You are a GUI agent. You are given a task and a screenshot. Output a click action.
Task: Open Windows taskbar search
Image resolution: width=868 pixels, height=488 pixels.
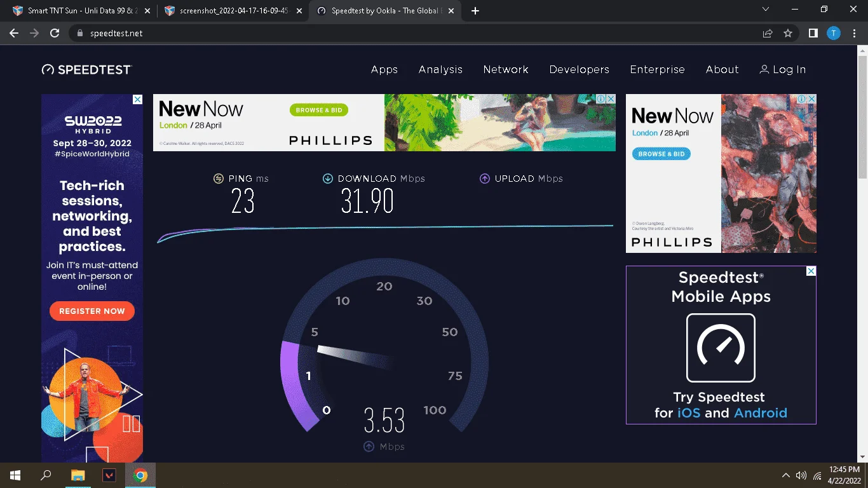point(46,475)
